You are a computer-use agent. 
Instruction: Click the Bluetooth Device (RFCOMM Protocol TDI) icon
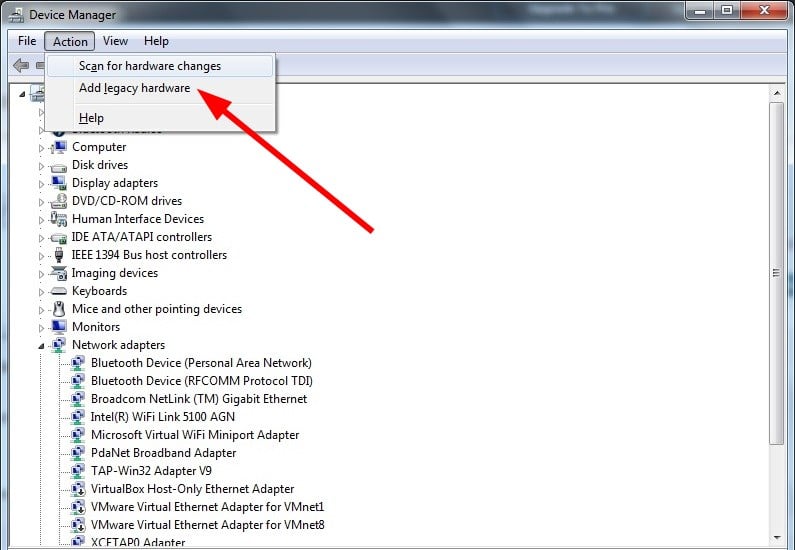78,381
